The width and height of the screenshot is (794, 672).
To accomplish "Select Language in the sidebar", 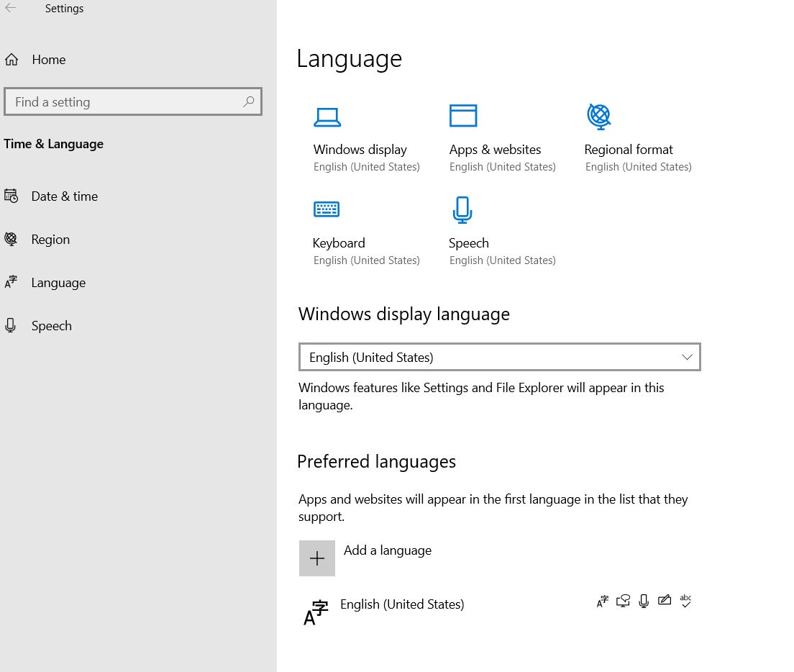I will pos(58,283).
